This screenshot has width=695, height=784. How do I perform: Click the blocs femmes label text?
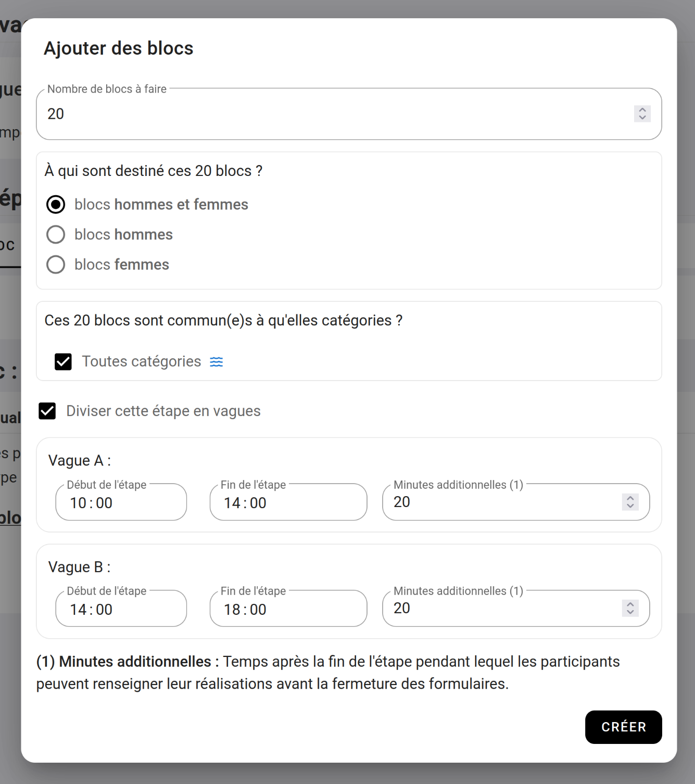point(122,265)
